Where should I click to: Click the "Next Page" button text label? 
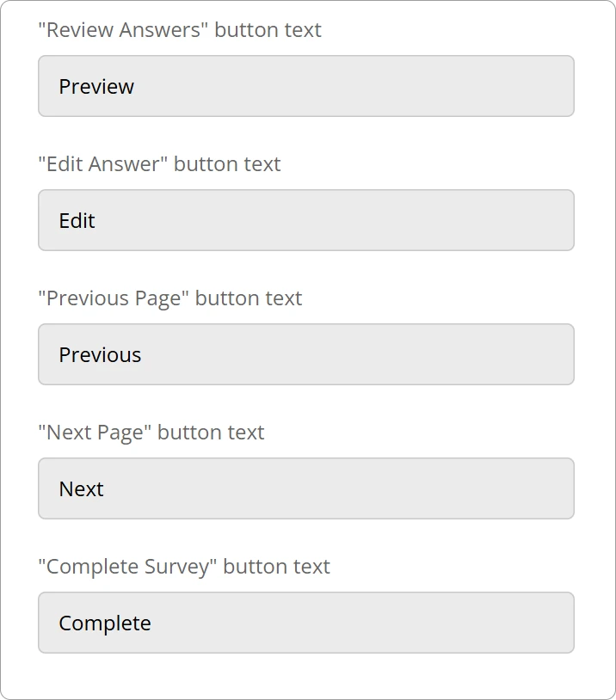pos(151,433)
